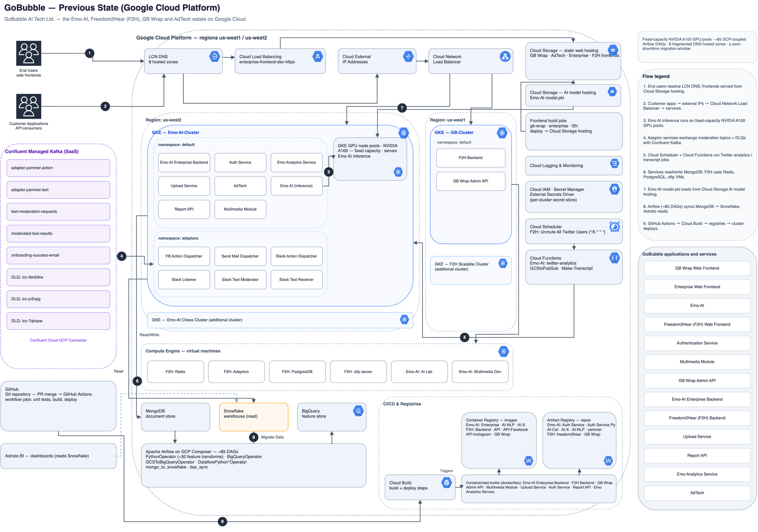Viewport: 758px width, 532px height.
Task: Select the F2H: PostgresDB virtual machine
Action: 297,372
